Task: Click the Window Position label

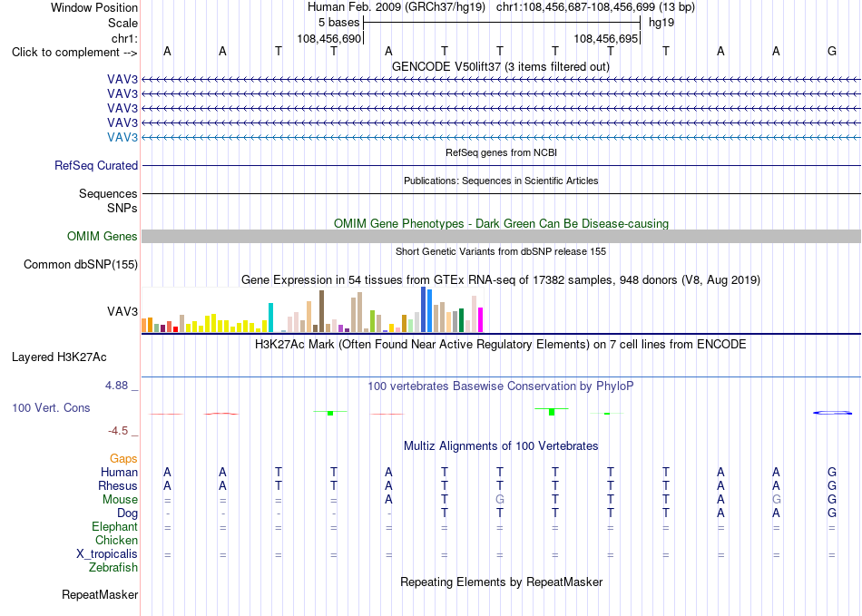Action: click(94, 7)
